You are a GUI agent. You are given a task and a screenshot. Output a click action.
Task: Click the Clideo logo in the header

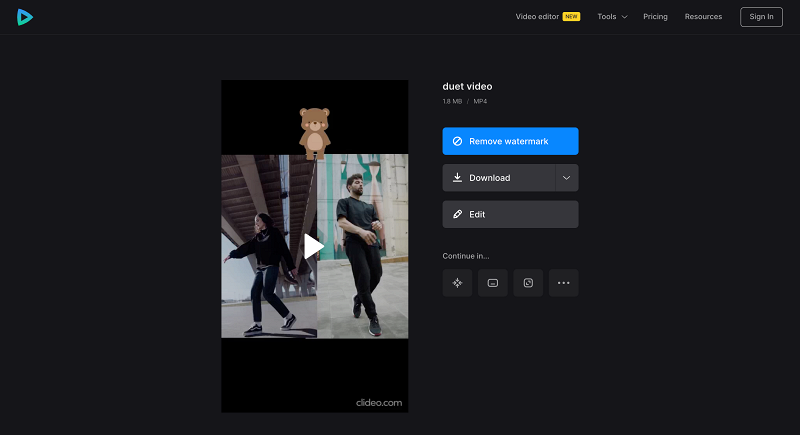[x=24, y=17]
